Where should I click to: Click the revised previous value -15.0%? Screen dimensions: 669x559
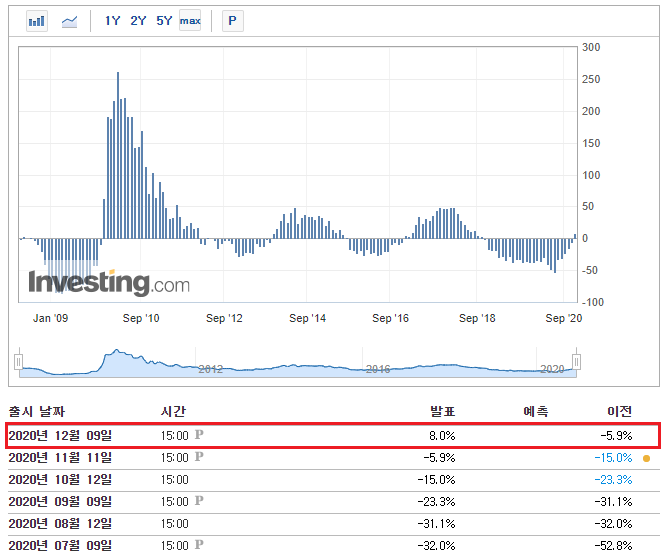(613, 458)
